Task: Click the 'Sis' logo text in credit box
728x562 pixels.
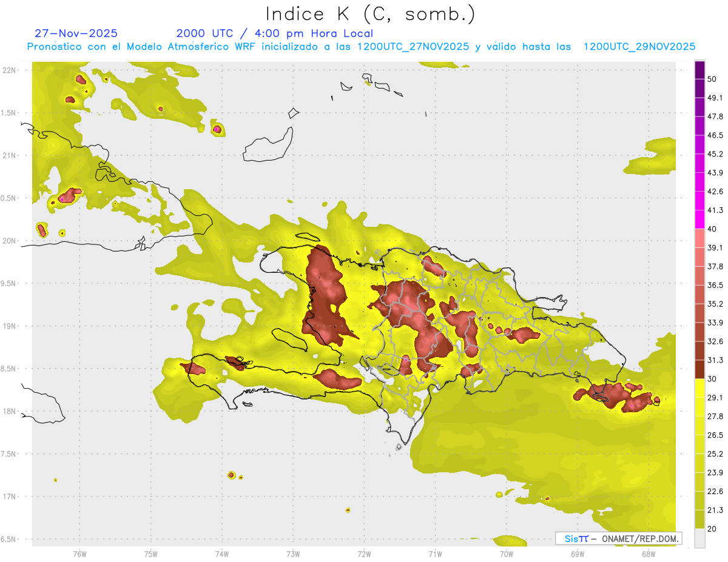Action: pyautogui.click(x=571, y=538)
